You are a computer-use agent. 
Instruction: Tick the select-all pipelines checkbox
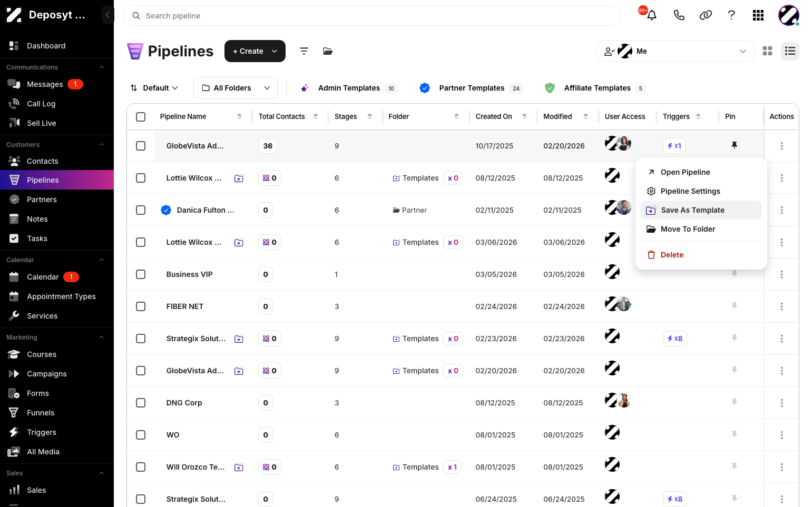tap(141, 116)
